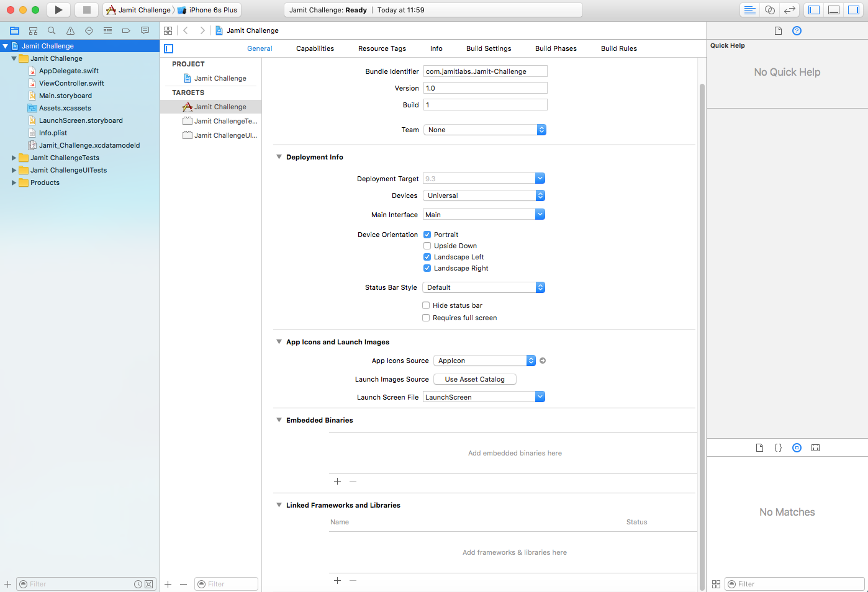
Task: Switch to Standard editor
Action: [x=750, y=10]
